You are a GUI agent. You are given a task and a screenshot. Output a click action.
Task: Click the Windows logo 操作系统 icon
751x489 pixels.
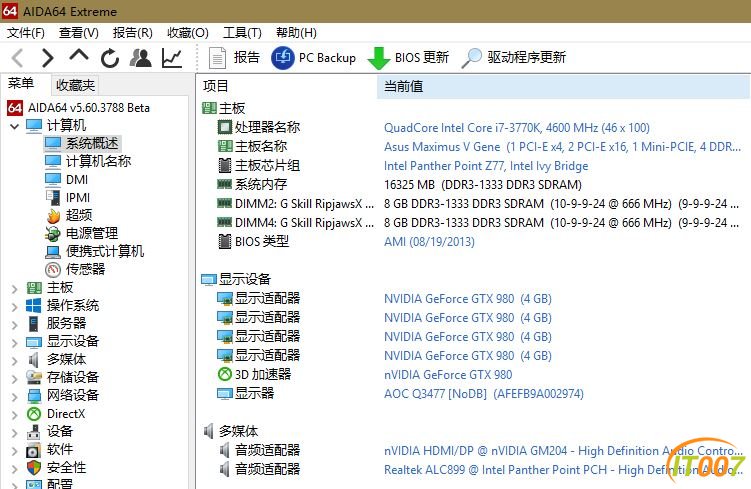[x=34, y=306]
